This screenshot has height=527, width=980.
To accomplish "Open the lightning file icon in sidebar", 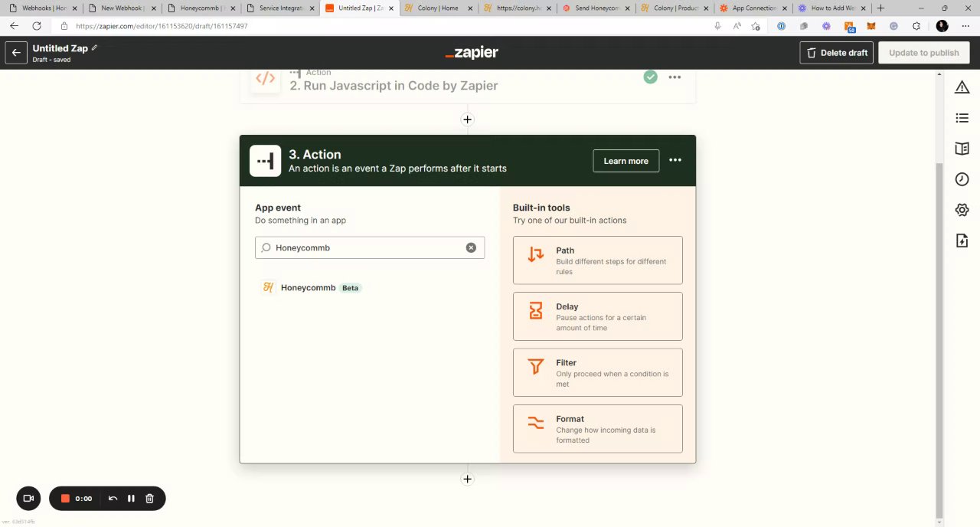I will click(x=962, y=241).
